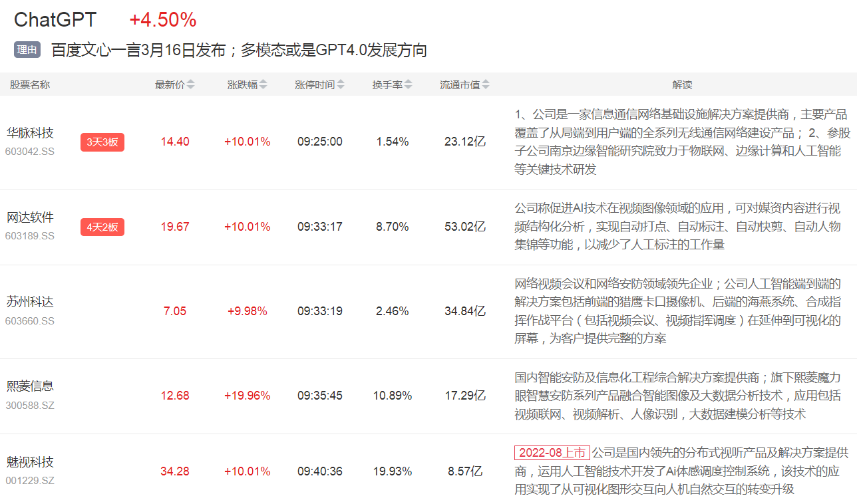Click the market cap 53.02亿

[x=465, y=227]
